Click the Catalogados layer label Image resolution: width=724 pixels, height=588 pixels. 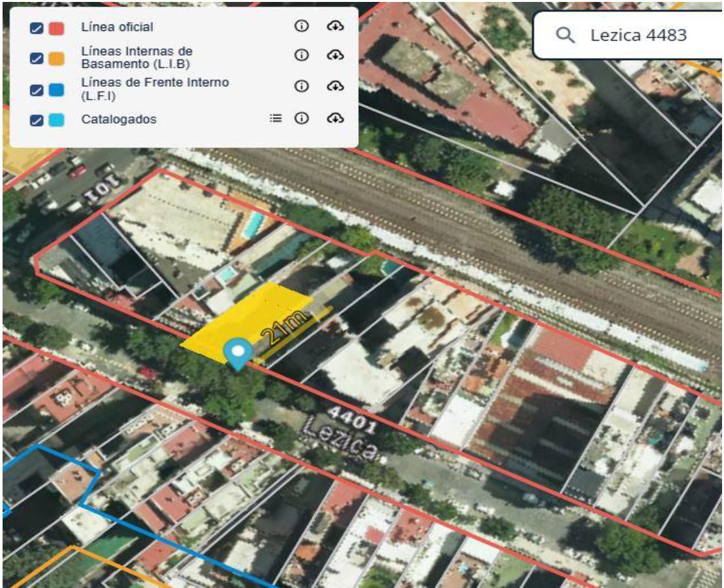tap(119, 119)
